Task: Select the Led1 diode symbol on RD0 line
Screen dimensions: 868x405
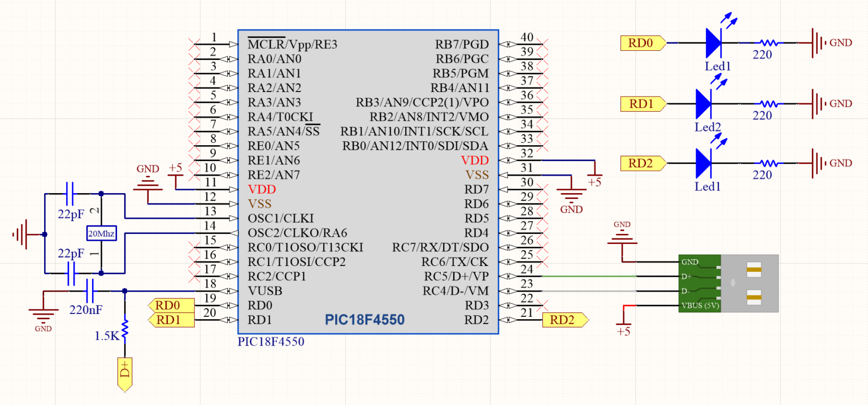Action: (714, 42)
